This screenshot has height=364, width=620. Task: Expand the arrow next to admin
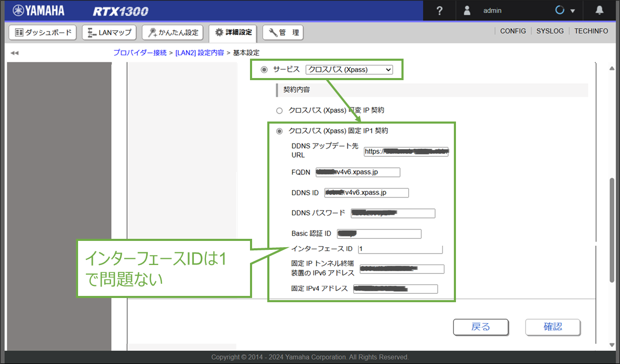[x=572, y=11]
